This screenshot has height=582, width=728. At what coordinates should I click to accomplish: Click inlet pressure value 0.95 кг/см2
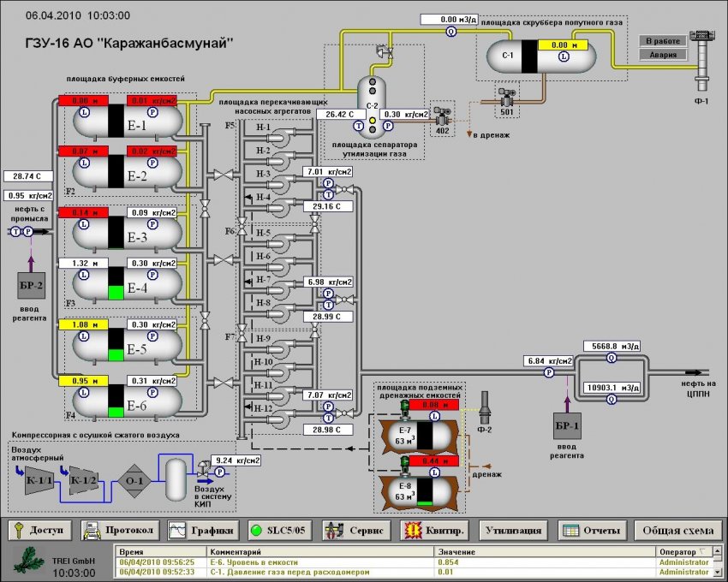click(28, 196)
